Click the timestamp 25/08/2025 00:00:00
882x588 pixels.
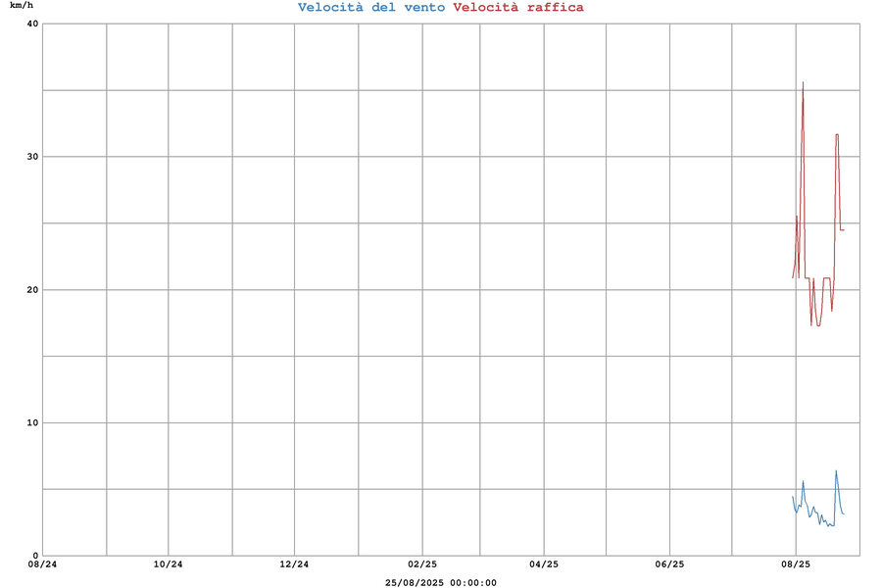(440, 583)
